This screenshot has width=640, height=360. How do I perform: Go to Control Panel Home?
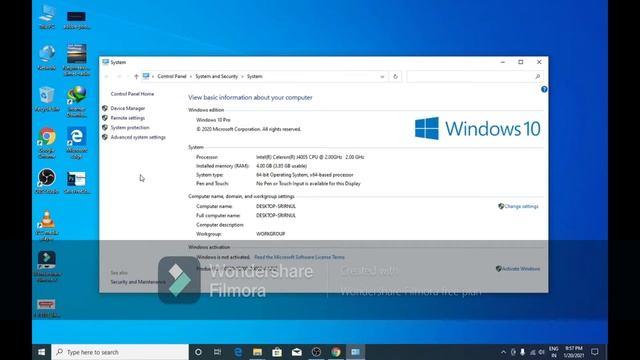pyautogui.click(x=132, y=94)
